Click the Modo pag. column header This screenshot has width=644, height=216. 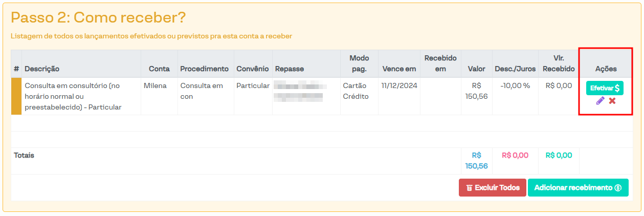pos(359,63)
